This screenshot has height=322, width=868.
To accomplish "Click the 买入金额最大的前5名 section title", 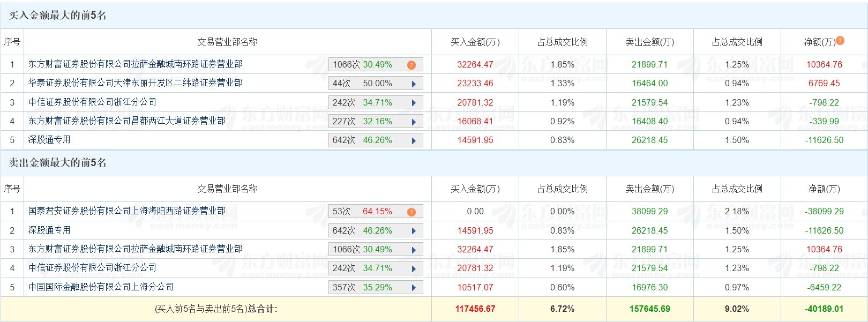I will (57, 16).
